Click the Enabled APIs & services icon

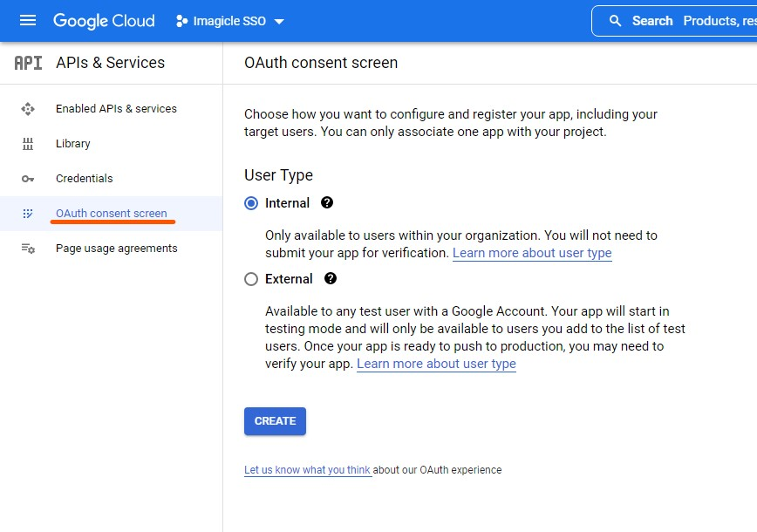(28, 109)
